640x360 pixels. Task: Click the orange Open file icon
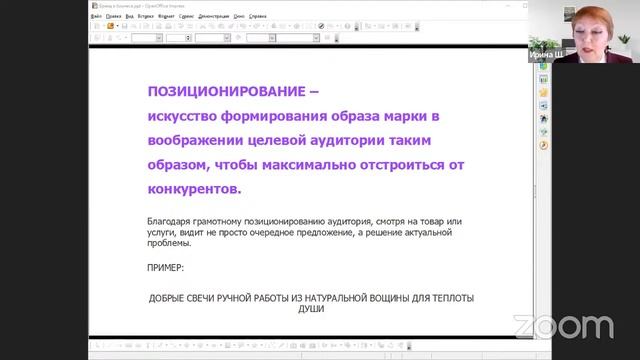(x=110, y=26)
